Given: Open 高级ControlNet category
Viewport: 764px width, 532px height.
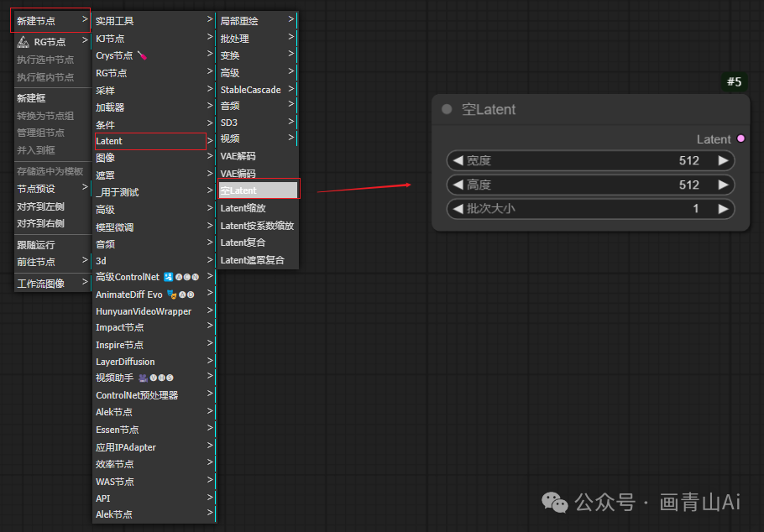Looking at the screenshot, I should point(154,277).
